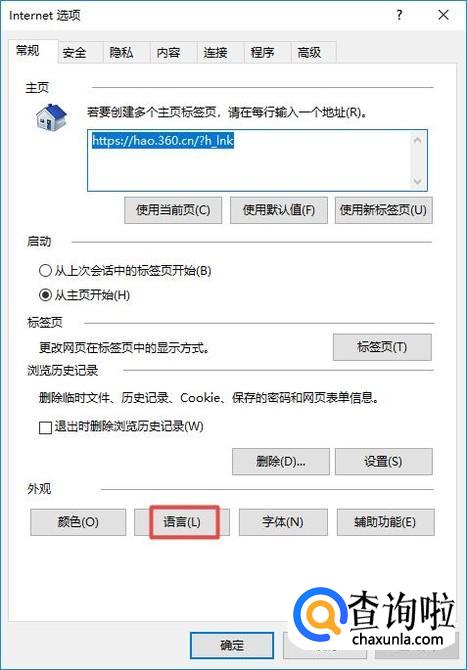
Task: Open the 颜色 appearance button
Action: pos(78,522)
